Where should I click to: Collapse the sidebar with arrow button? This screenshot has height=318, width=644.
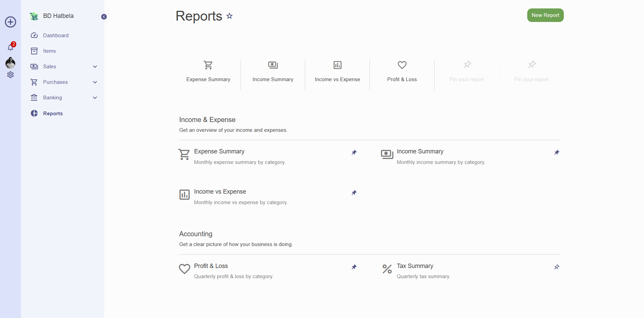104,17
